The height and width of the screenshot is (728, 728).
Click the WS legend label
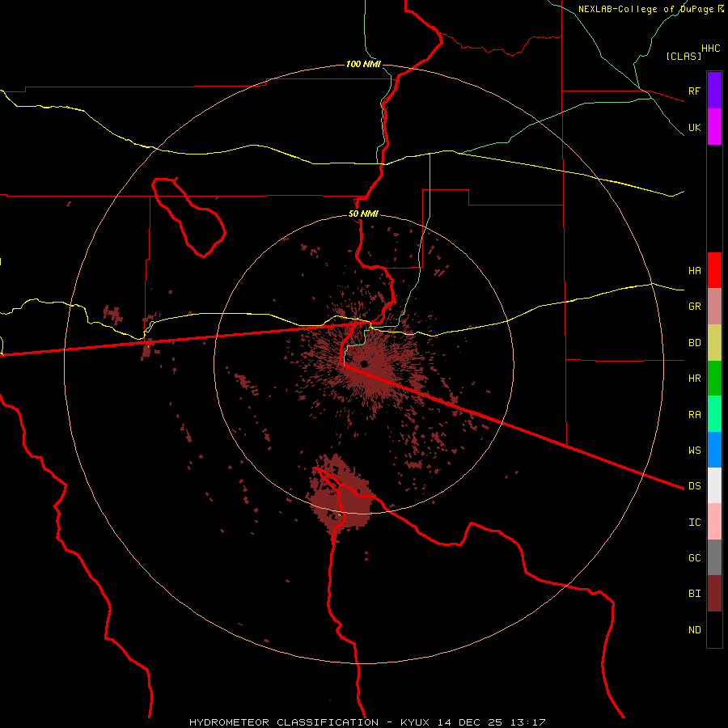point(694,450)
